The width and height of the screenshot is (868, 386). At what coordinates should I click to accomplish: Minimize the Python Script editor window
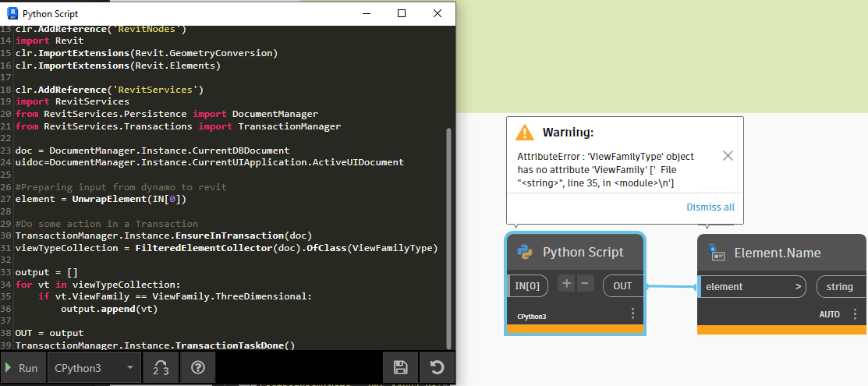(x=367, y=13)
